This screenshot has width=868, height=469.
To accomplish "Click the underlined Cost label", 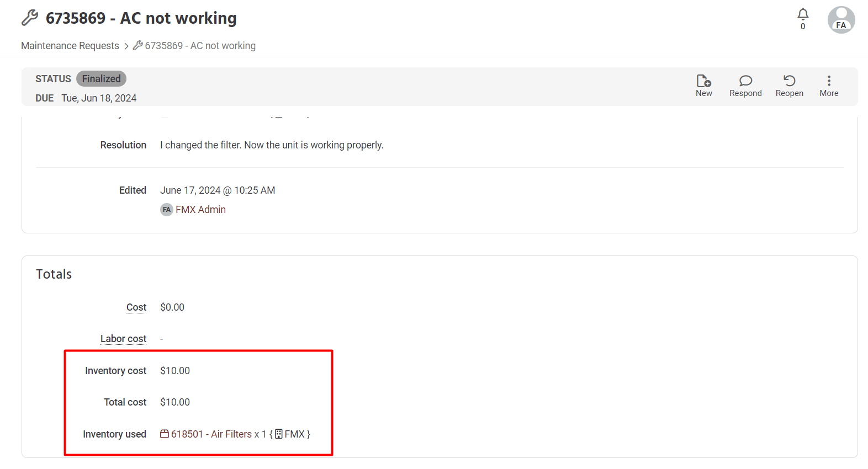I will pyautogui.click(x=136, y=307).
